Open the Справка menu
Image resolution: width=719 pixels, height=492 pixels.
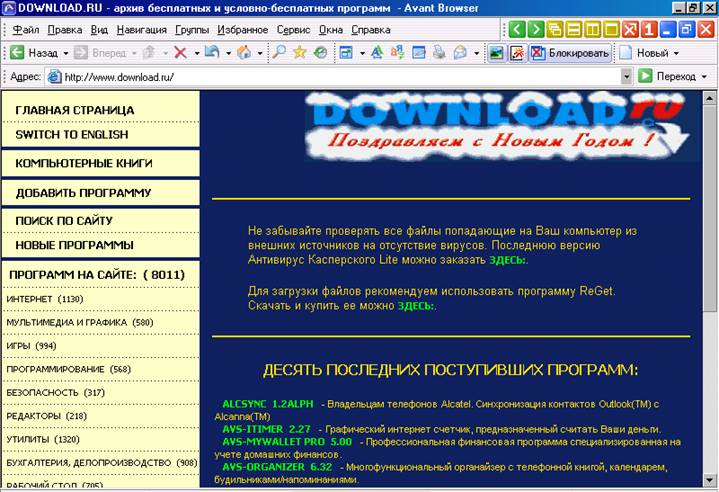pos(371,30)
